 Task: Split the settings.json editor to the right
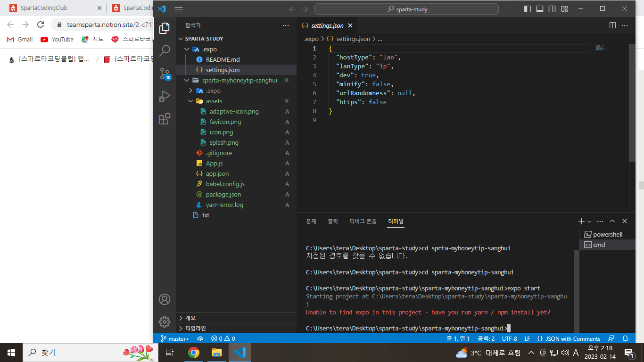pos(612,25)
